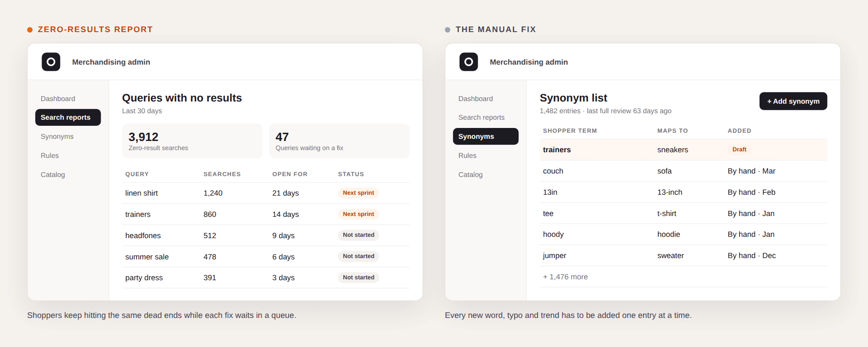Screen dimensions: 868x347
Task: Click 'hoodie' in the Maps To column
Action: [x=668, y=234]
